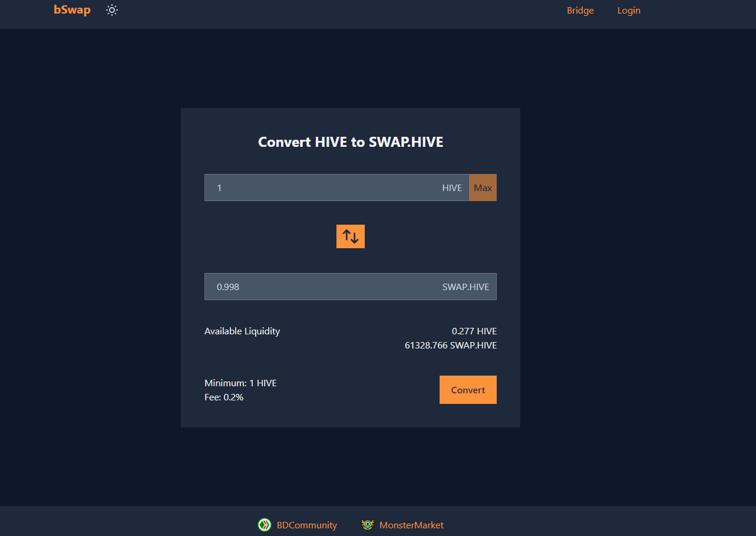The height and width of the screenshot is (536, 756).
Task: Click the Fee: 0.2% text
Action: pos(224,397)
